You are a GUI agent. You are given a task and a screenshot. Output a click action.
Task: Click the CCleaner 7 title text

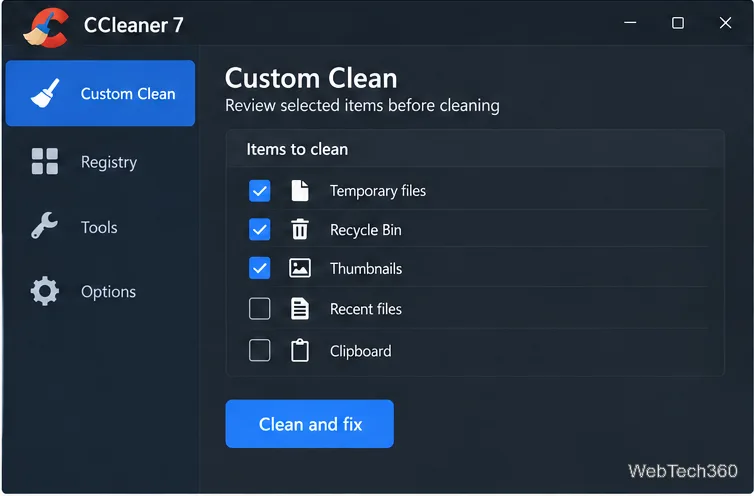point(134,25)
